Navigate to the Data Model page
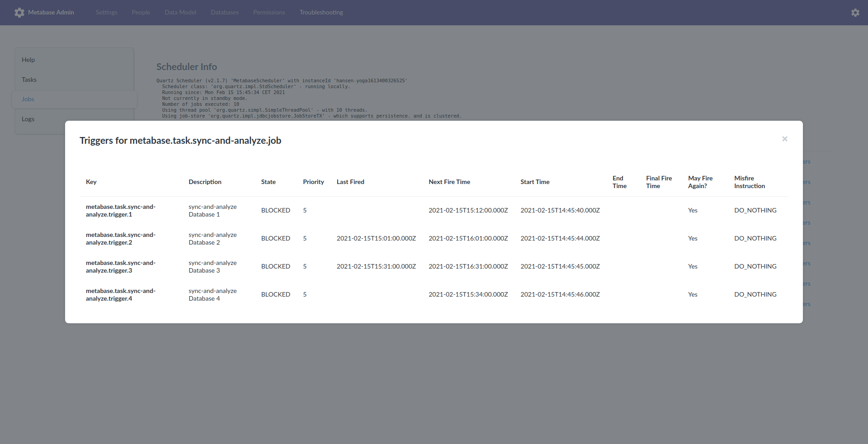 point(180,12)
